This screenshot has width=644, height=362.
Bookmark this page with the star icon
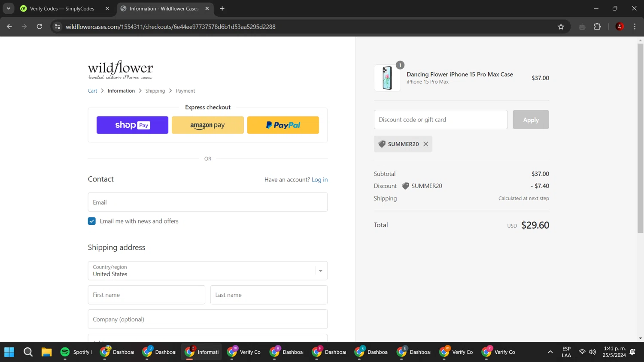point(561,27)
